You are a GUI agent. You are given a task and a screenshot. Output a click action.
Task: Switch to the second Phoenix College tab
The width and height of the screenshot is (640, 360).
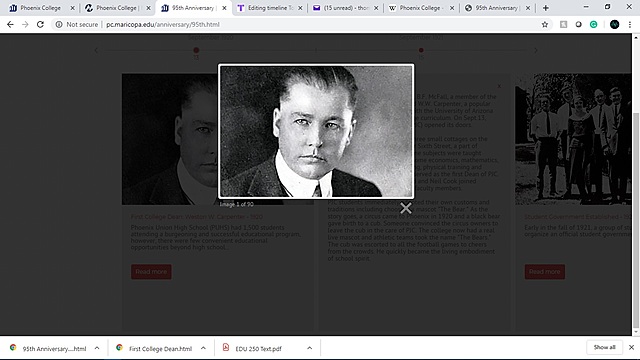click(x=117, y=8)
